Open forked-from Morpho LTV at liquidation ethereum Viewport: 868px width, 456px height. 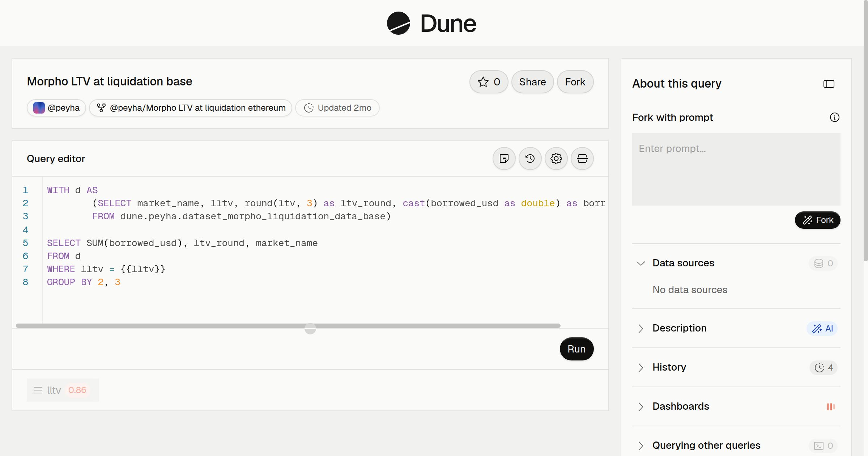191,108
